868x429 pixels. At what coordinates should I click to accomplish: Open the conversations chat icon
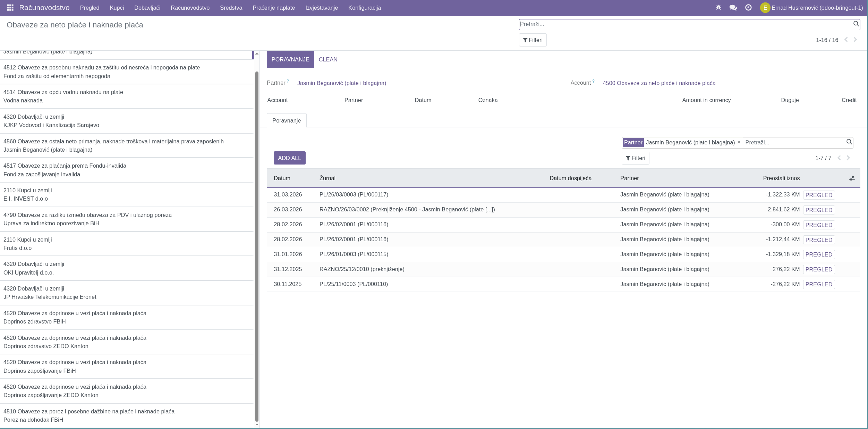click(733, 8)
